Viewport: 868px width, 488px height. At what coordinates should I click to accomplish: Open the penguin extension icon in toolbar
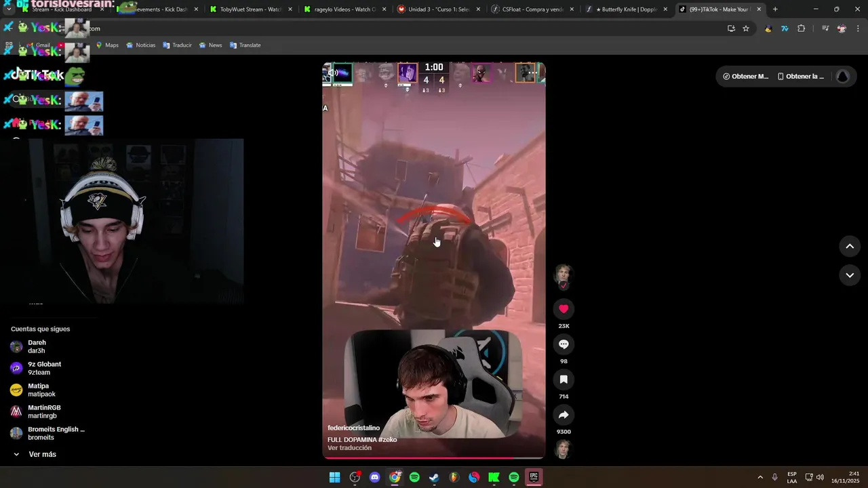[768, 28]
